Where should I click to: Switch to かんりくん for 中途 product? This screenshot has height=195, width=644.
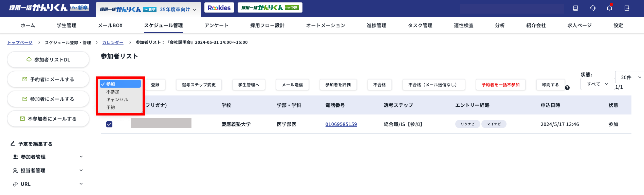(270, 7)
